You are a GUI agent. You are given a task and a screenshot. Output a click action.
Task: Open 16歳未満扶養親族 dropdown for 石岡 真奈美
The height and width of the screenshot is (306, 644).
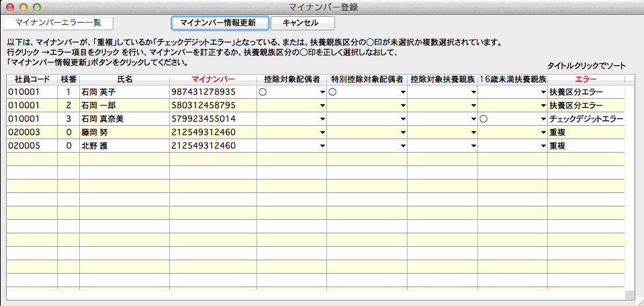coord(543,119)
